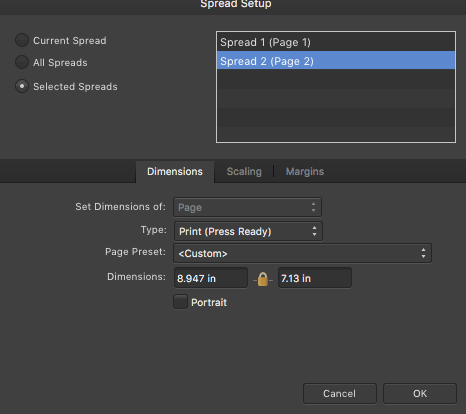Select Spread 2 (Page 2) in list
Viewport: 466px width, 414px height.
pos(336,61)
